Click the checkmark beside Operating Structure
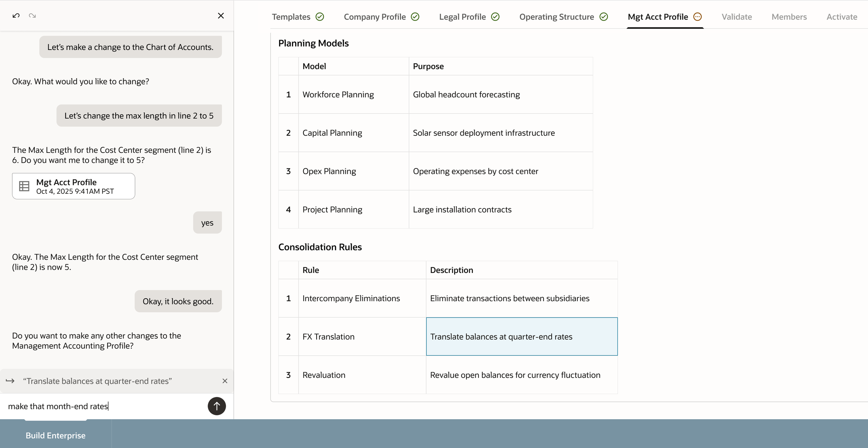Viewport: 868px width, 448px height. [603, 17]
